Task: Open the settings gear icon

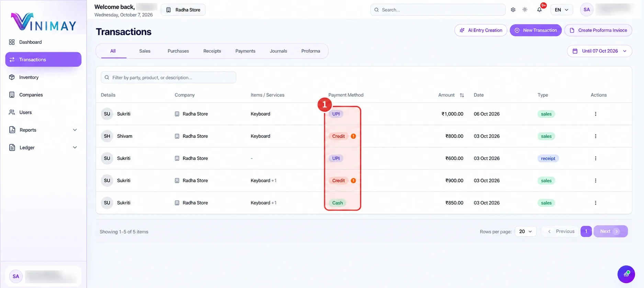Action: tap(513, 10)
